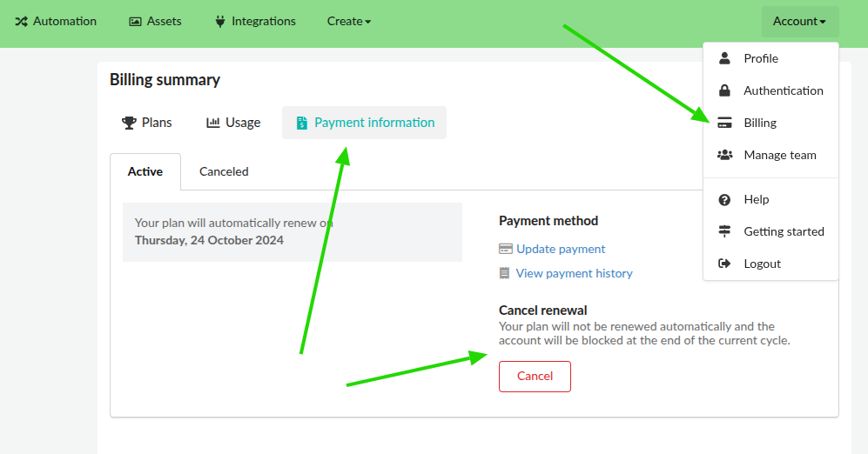
Task: Click the Manage team people icon
Action: pos(724,155)
